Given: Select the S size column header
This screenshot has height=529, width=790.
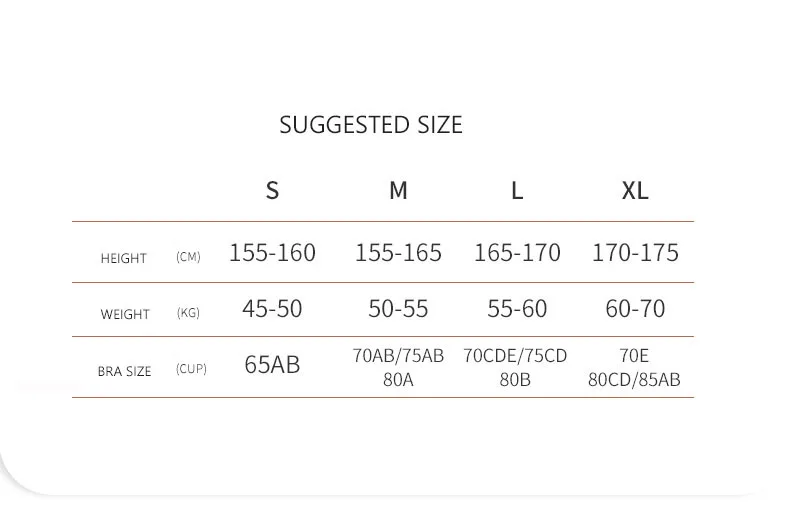Looking at the screenshot, I should (x=272, y=190).
